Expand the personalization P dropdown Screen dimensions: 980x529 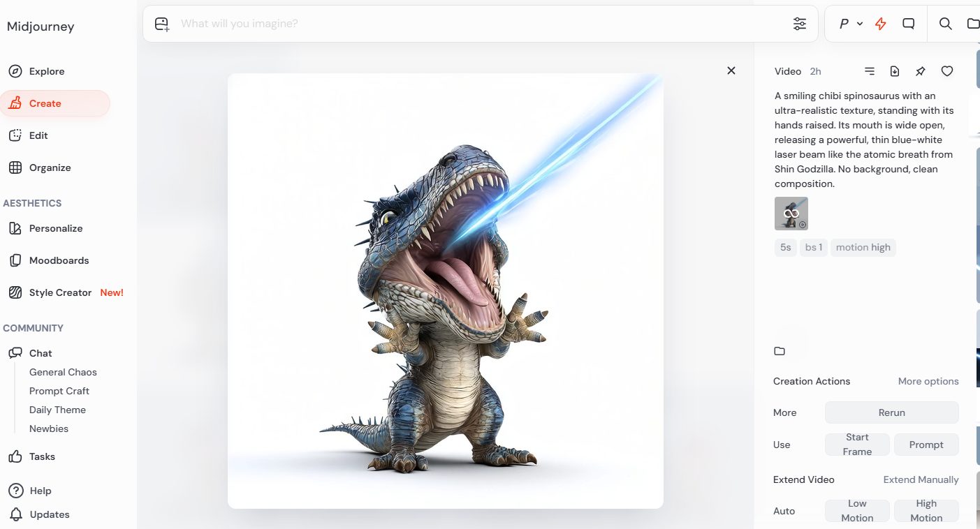pyautogui.click(x=850, y=24)
